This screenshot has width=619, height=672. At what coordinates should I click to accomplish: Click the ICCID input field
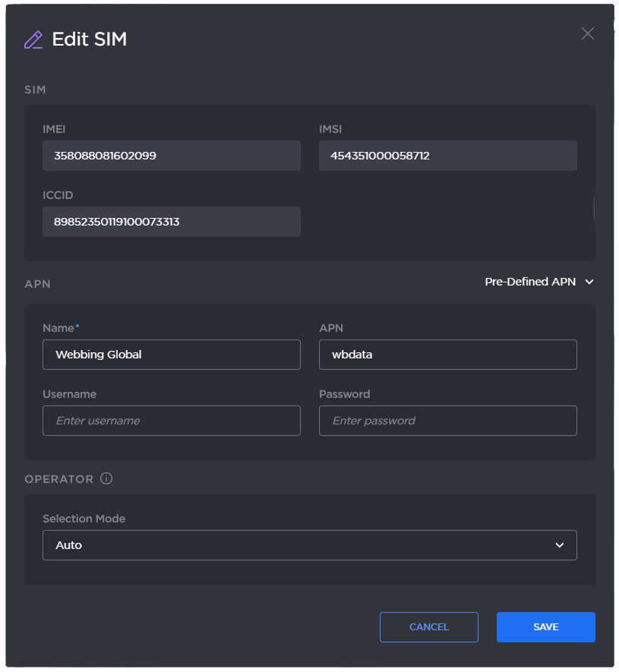coord(171,221)
